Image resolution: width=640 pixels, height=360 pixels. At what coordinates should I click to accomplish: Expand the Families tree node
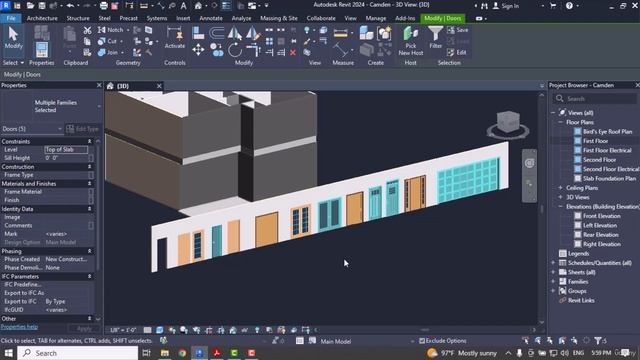(553, 282)
